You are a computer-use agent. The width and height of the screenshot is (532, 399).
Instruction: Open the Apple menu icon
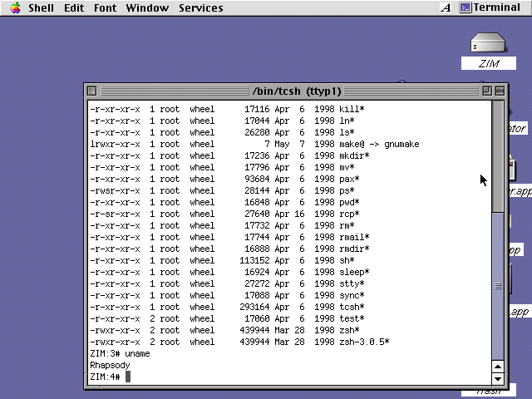tap(15, 7)
